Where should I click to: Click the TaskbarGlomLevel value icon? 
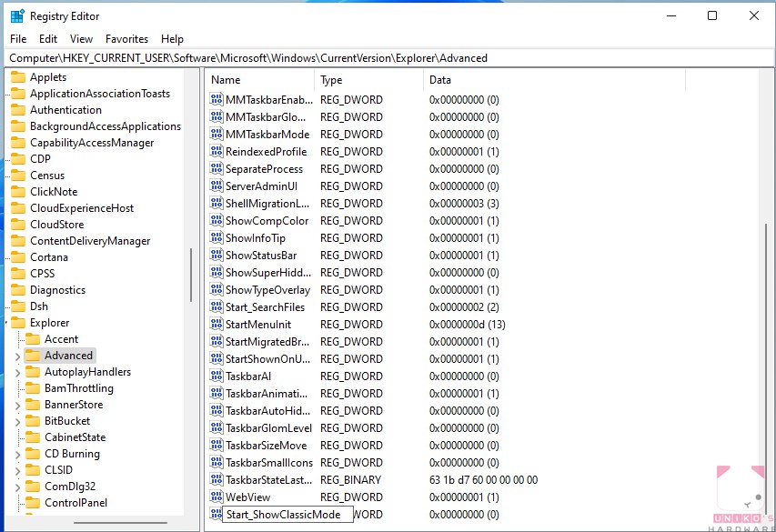(217, 428)
